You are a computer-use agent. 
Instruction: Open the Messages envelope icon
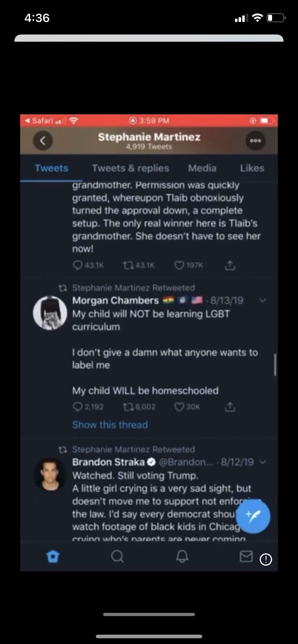point(246,557)
